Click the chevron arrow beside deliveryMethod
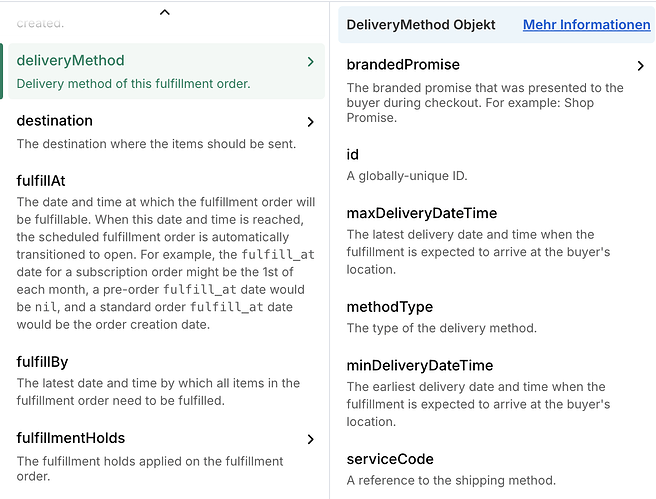This screenshot has width=656, height=499. coord(311,62)
